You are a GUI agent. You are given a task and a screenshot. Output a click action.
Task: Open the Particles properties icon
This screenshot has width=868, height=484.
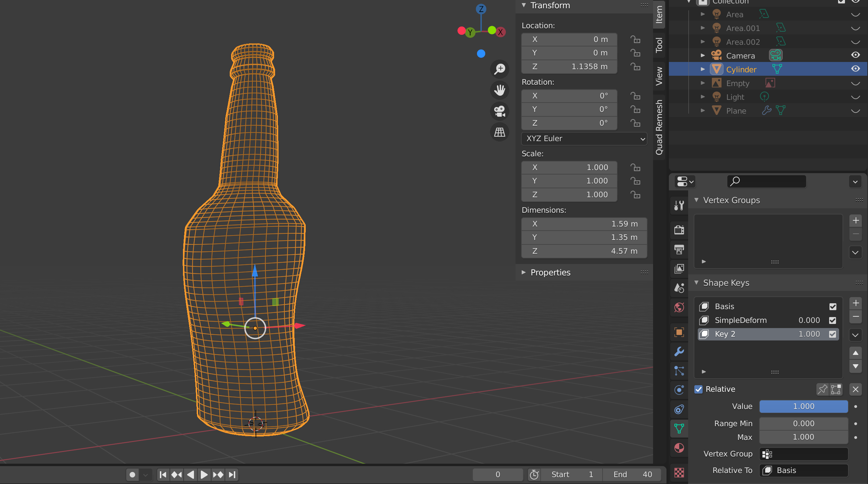pos(679,371)
